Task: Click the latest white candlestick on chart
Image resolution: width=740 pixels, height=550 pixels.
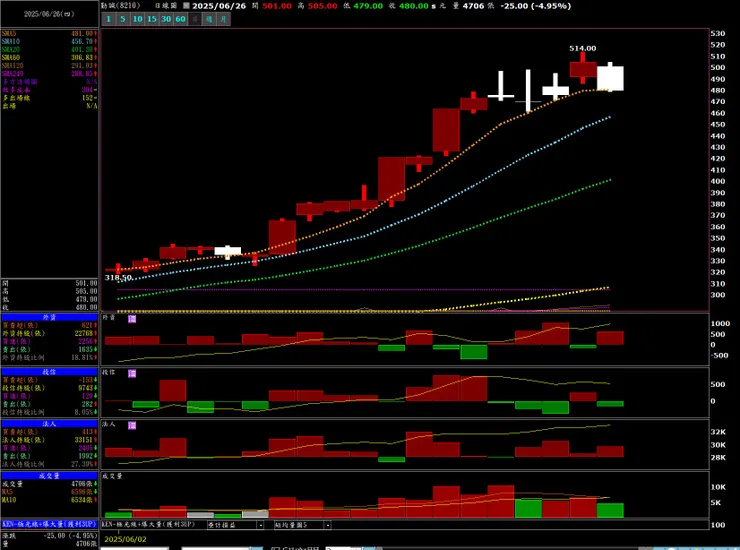Action: click(610, 78)
